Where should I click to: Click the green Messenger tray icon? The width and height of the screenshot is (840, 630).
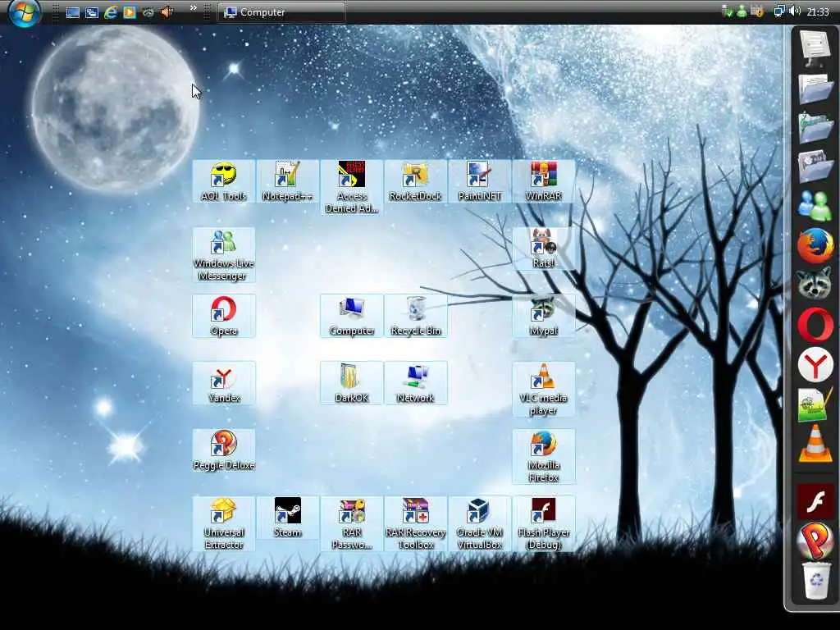(742, 11)
